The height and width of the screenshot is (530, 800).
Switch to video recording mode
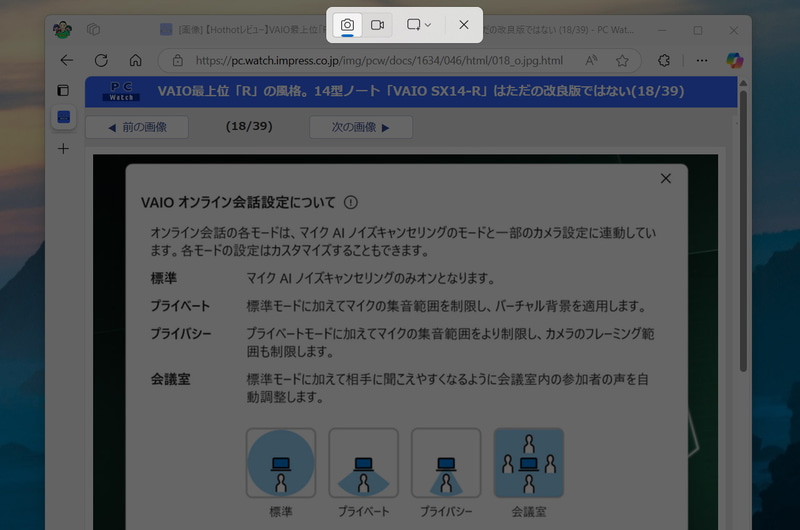(x=378, y=25)
